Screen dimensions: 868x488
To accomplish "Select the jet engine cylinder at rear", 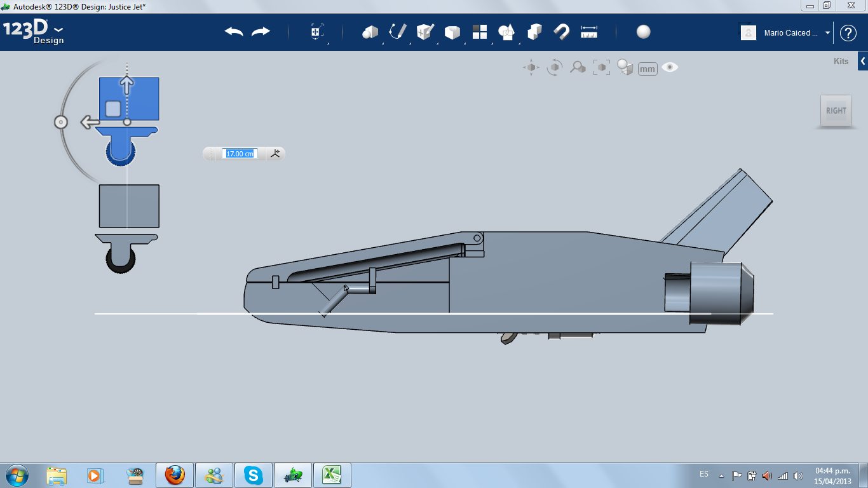I will click(721, 293).
